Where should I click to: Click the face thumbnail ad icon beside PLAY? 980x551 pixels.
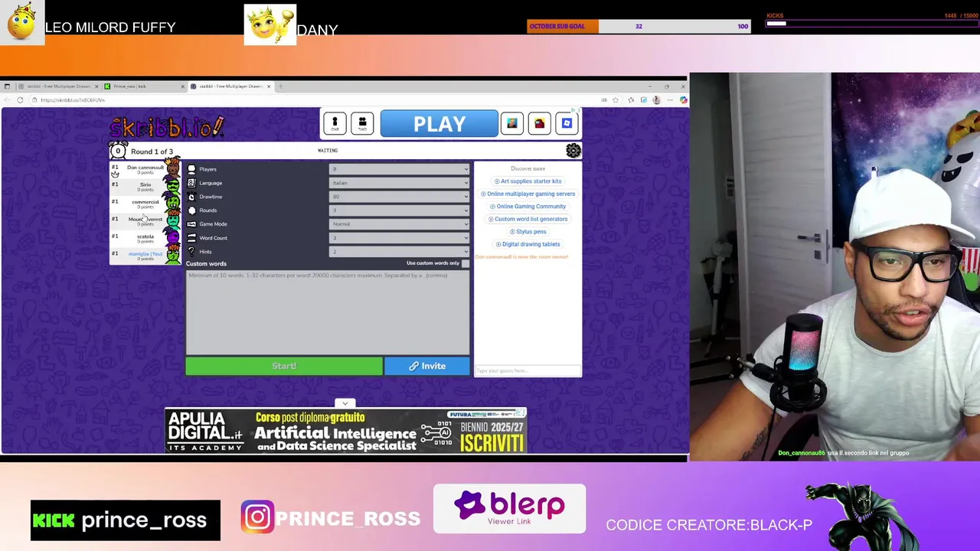click(512, 123)
